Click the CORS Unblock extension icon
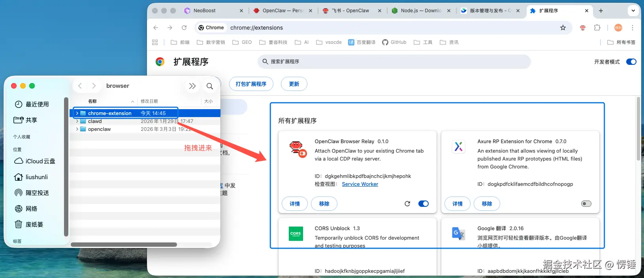The width and height of the screenshot is (644, 278). [296, 233]
